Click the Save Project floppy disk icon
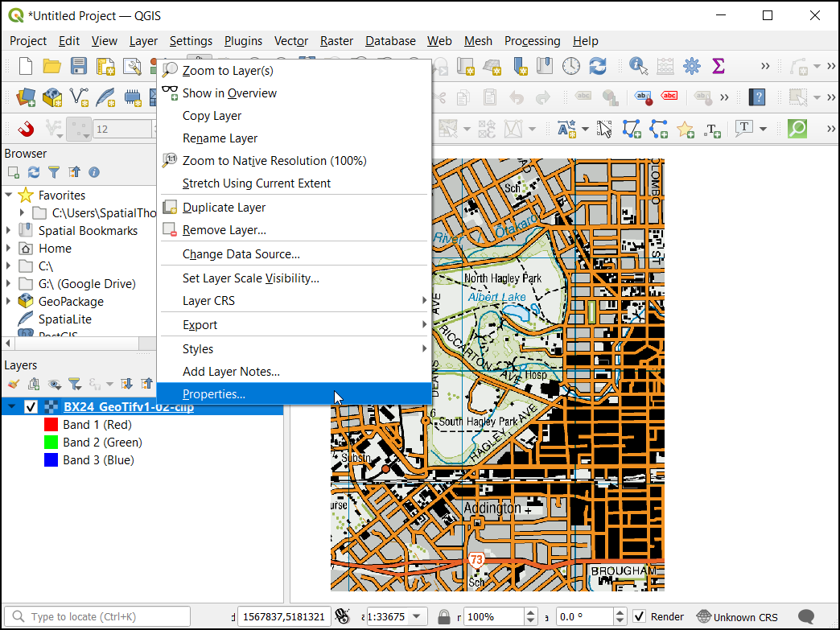This screenshot has height=630, width=840. (x=78, y=66)
